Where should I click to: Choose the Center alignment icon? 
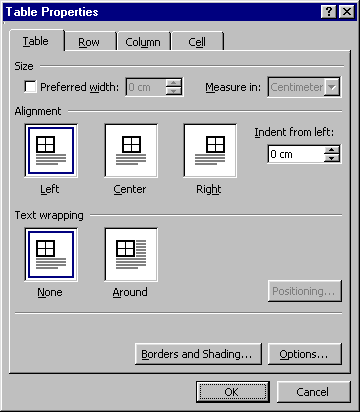pyautogui.click(x=131, y=151)
